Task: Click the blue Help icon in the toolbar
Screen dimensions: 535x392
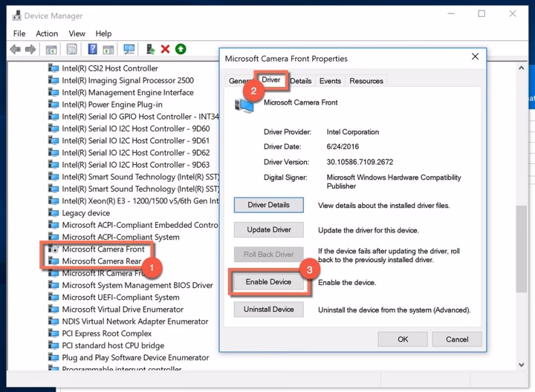Action: tap(92, 50)
